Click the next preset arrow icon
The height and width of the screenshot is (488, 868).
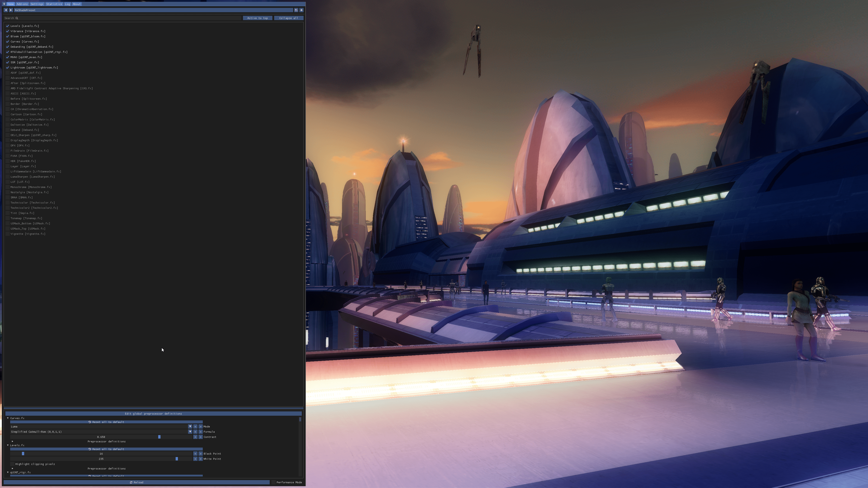[11, 10]
